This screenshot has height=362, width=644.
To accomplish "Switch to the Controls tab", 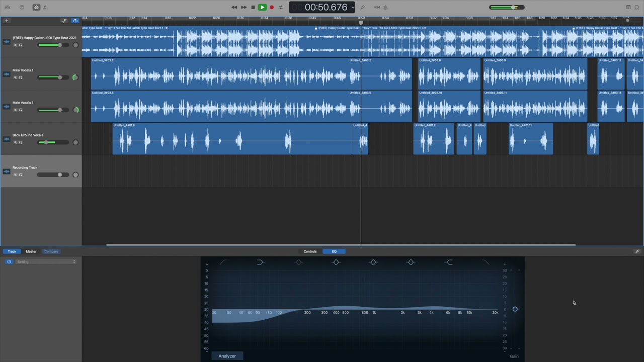I will coord(310,251).
